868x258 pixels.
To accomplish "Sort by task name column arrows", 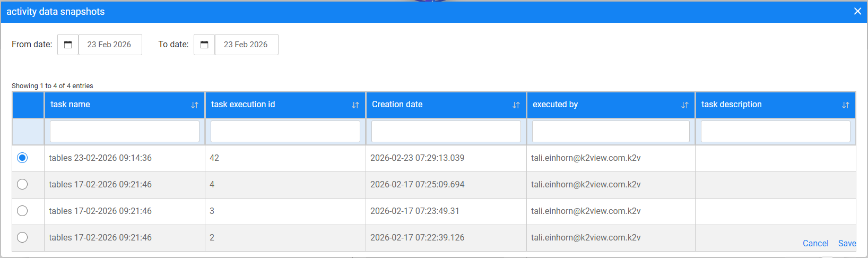I will [x=195, y=105].
